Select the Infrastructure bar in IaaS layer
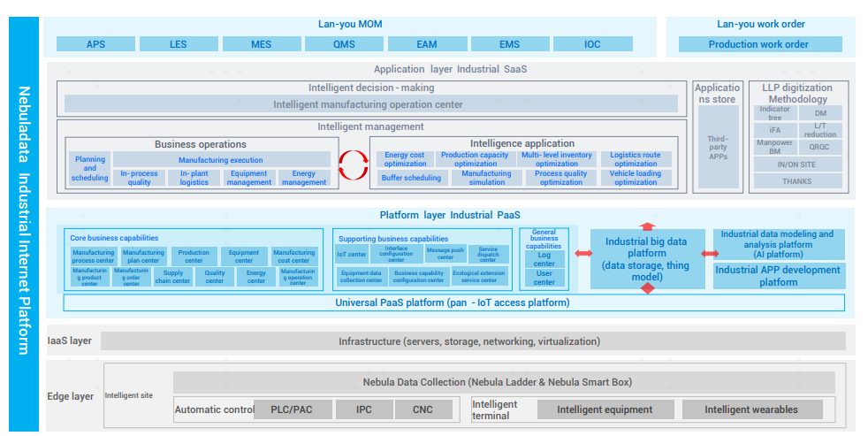The image size is (868, 436). tap(473, 341)
